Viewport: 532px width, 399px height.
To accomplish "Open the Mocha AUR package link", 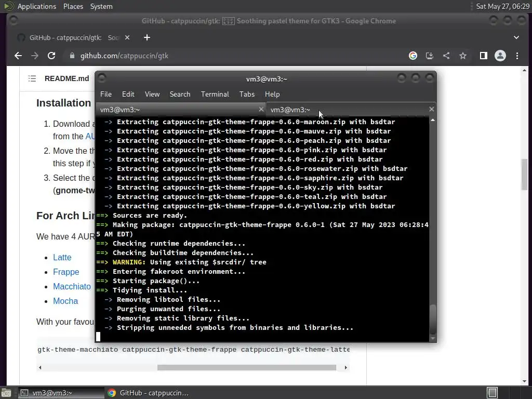I will 65,301.
